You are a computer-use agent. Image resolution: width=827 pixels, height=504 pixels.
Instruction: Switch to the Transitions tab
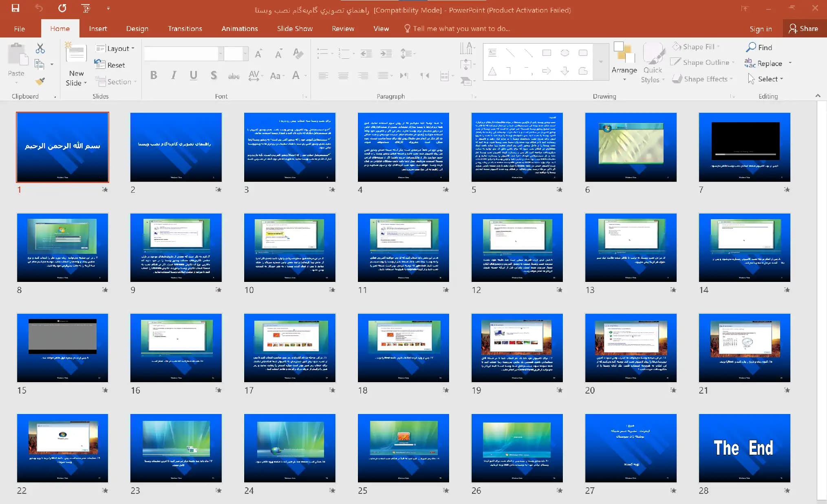[x=185, y=29]
